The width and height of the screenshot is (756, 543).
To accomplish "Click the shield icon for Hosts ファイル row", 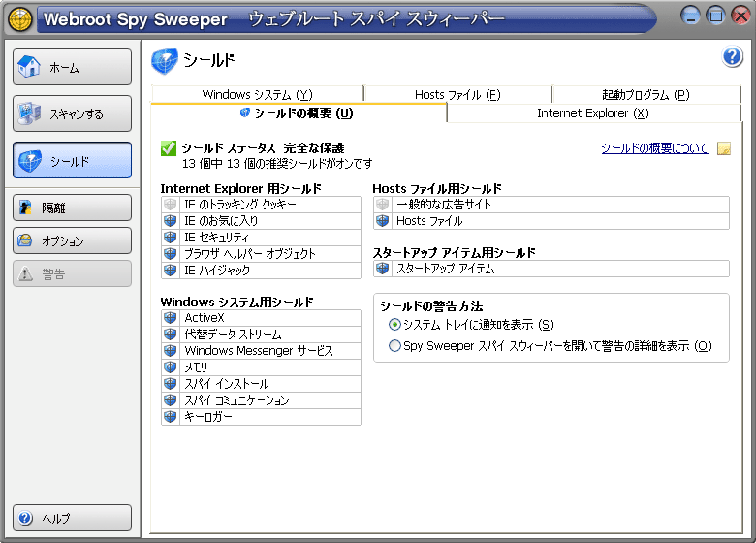I will (x=382, y=221).
